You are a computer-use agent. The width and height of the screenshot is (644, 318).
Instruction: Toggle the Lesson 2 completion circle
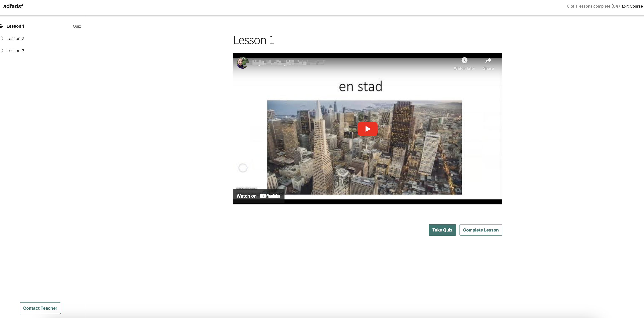point(1,38)
